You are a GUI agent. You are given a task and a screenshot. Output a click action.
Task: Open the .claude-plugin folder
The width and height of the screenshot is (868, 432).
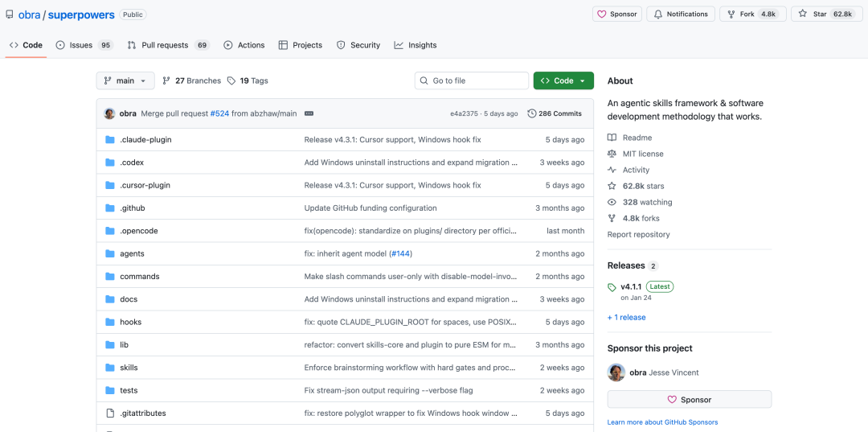pyautogui.click(x=145, y=140)
